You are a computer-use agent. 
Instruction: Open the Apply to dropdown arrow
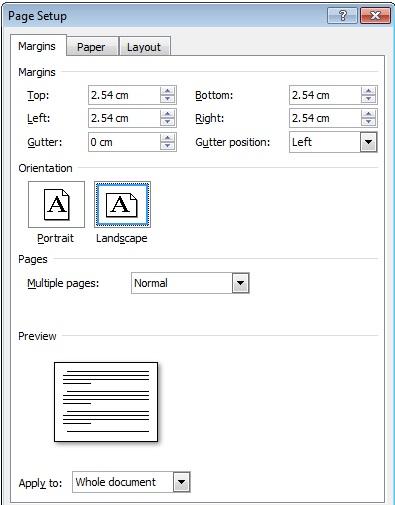click(x=182, y=482)
